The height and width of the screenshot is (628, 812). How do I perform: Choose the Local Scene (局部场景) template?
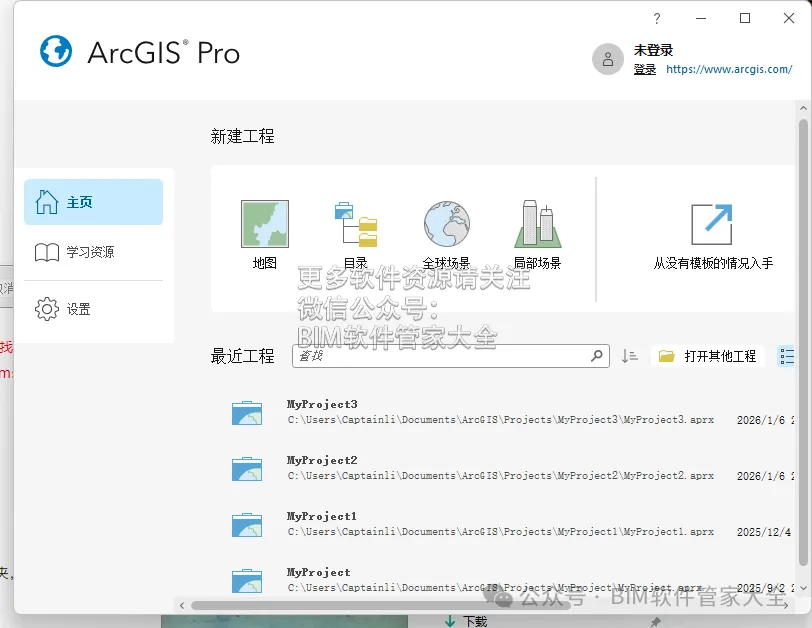pyautogui.click(x=537, y=235)
